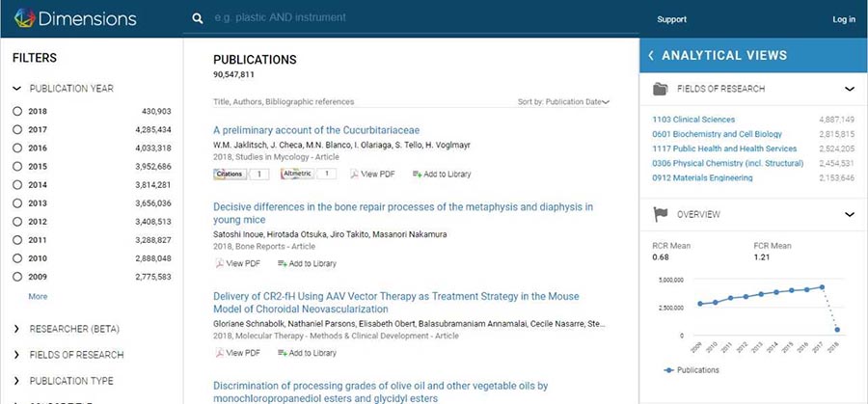Show More publication years link
The height and width of the screenshot is (404, 868).
(38, 296)
